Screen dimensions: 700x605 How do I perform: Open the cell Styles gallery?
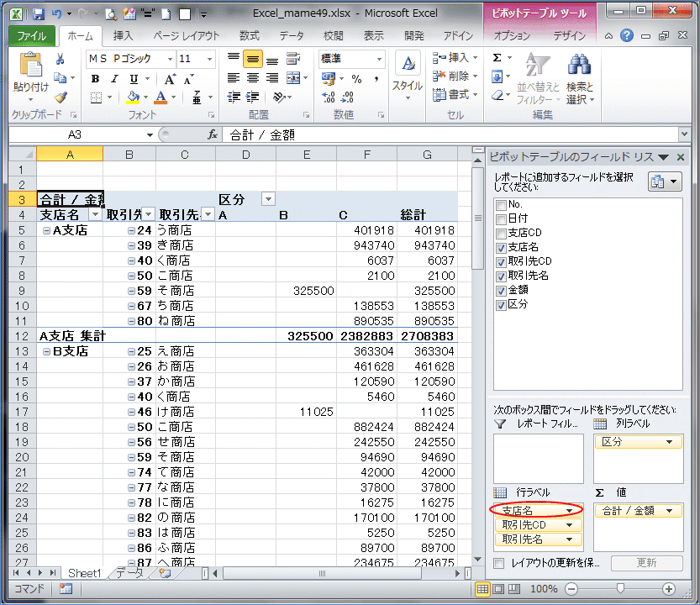point(408,75)
